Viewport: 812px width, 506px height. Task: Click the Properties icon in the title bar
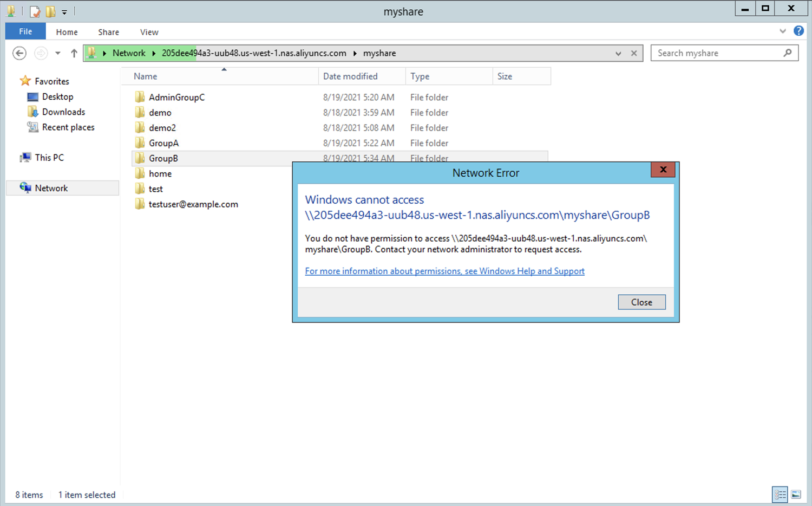(35, 11)
